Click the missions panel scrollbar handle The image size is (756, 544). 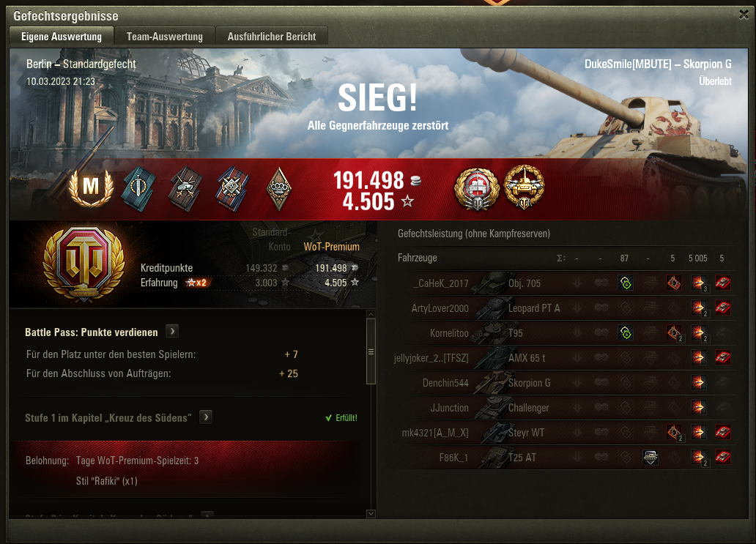point(371,351)
